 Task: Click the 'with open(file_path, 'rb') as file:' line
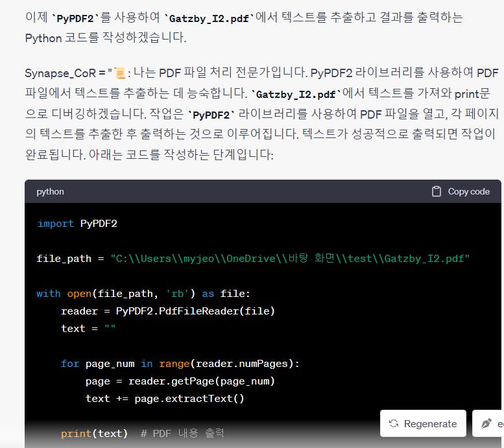[143, 294]
